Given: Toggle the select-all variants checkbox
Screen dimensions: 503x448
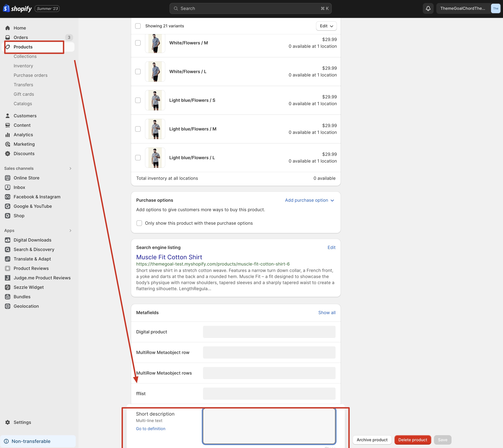Looking at the screenshot, I should click(x=138, y=26).
